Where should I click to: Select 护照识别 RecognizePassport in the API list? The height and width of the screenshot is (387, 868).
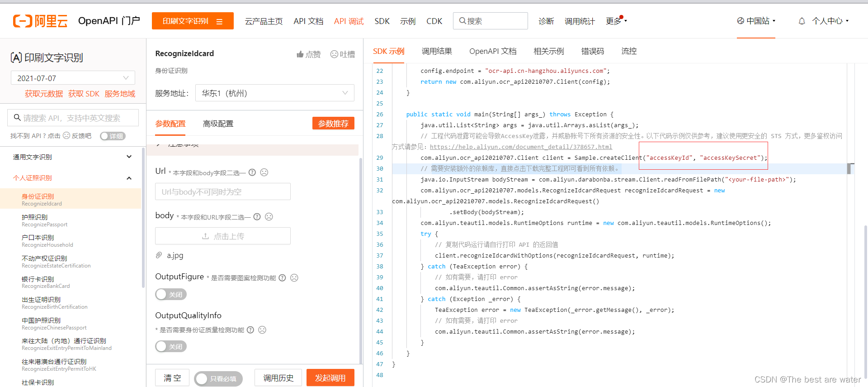point(71,220)
